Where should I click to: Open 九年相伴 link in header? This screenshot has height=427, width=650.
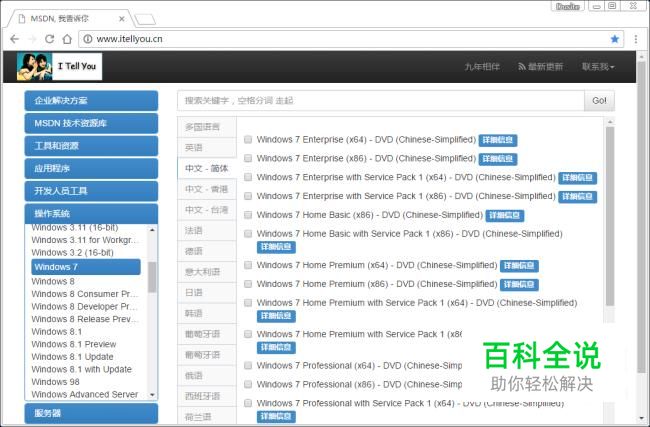pos(482,67)
